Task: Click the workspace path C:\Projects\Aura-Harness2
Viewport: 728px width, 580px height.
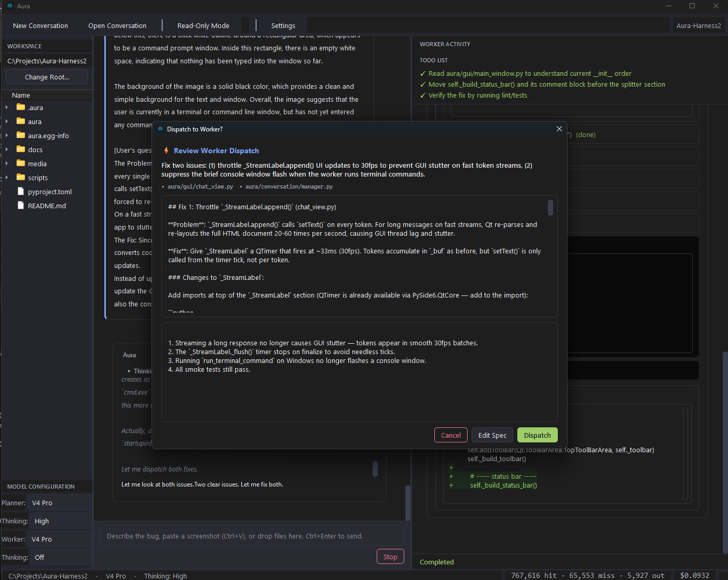Action: [47, 61]
